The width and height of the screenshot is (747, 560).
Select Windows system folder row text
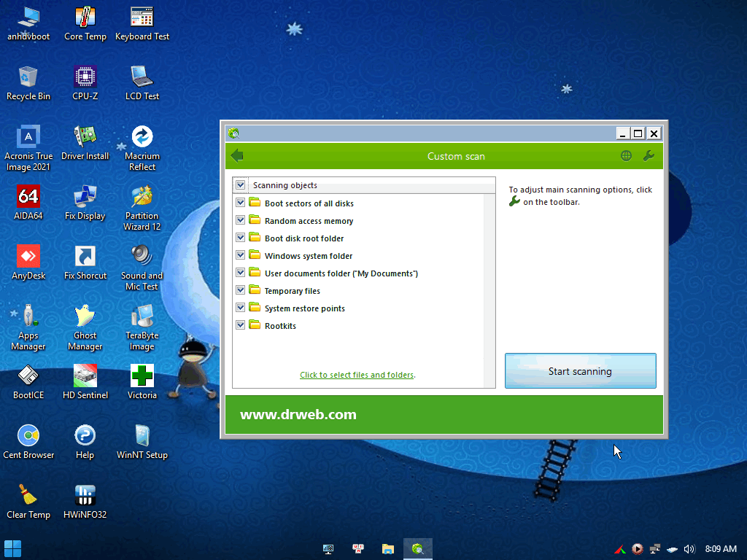[309, 256]
